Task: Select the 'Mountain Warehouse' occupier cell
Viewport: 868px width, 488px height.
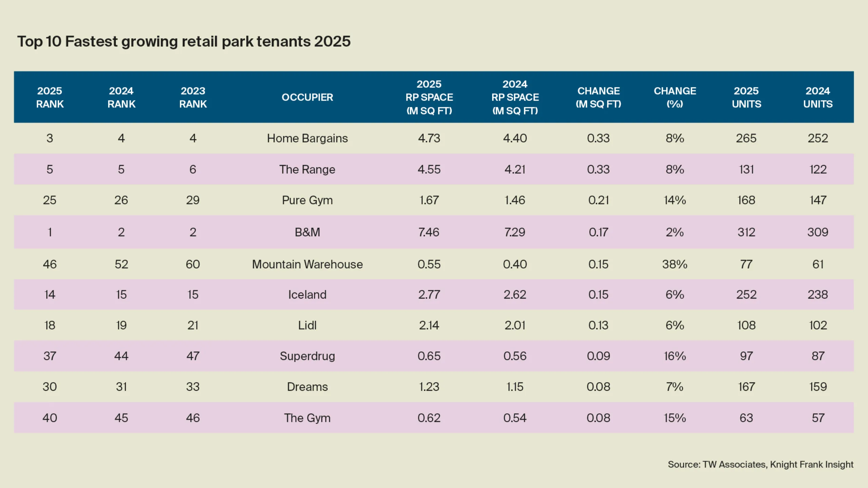Action: coord(307,264)
